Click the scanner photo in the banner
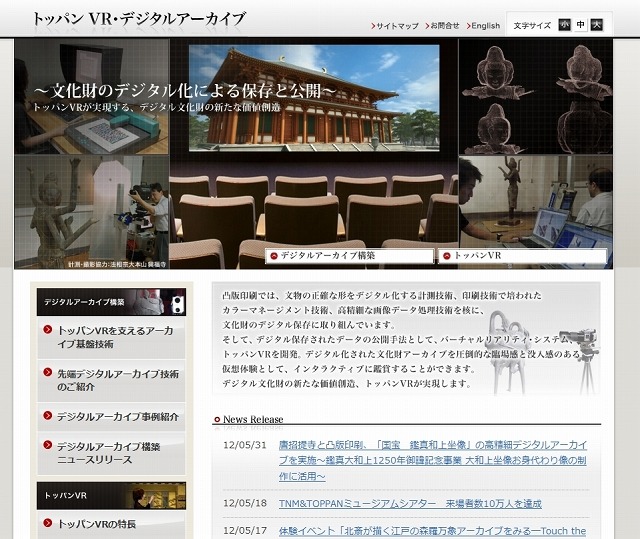This screenshot has height=539, width=640. point(92,97)
